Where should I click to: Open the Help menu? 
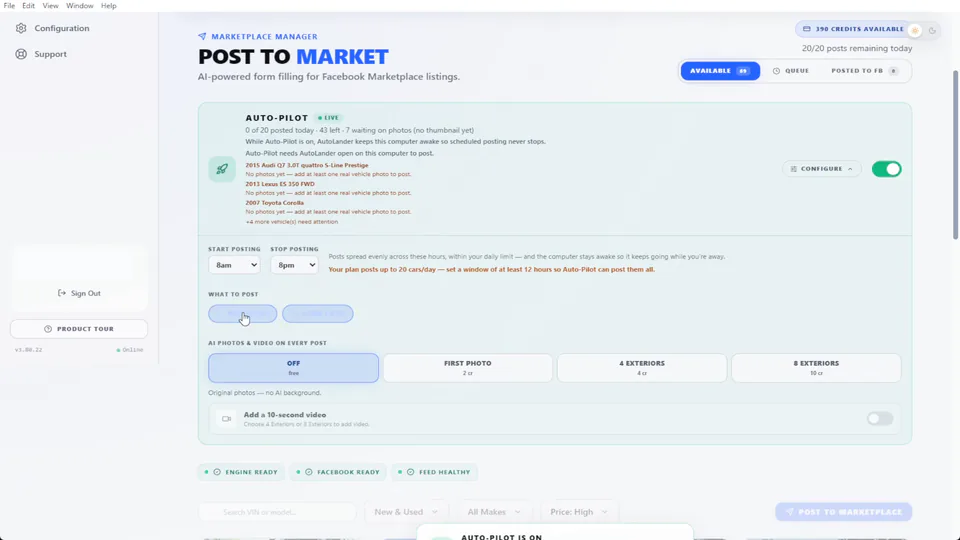click(108, 6)
